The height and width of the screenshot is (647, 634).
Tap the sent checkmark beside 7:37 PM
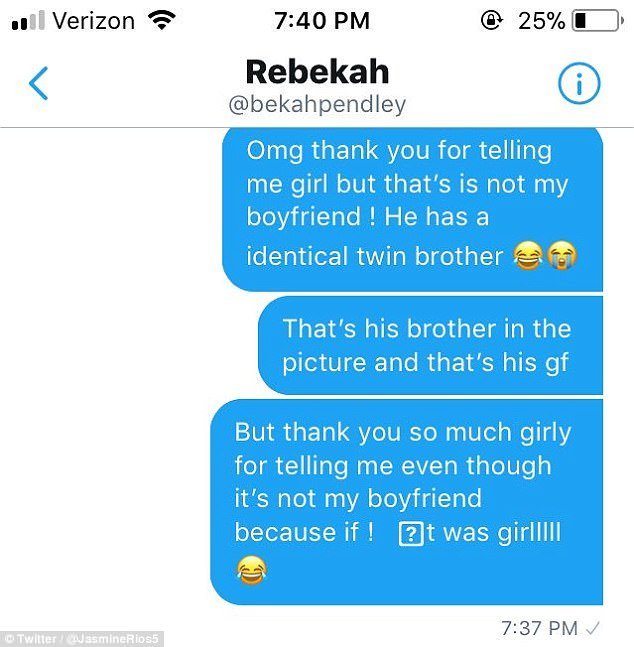[x=593, y=628]
